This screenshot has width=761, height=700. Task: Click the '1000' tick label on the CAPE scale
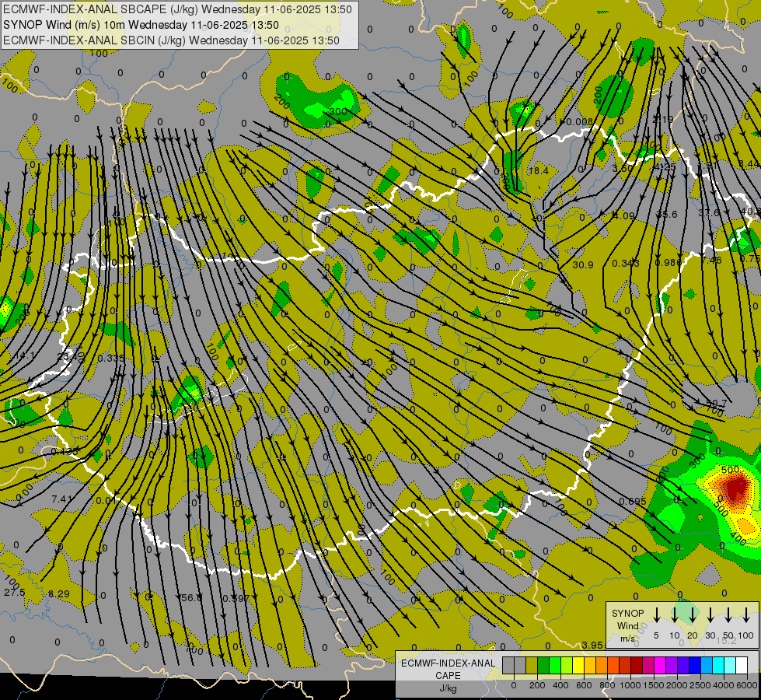click(x=630, y=685)
